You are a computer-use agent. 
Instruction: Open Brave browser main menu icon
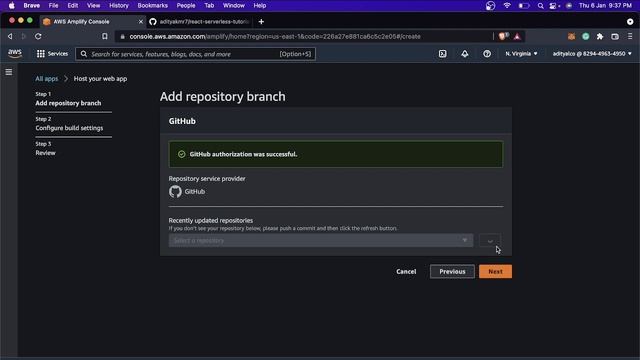[x=630, y=36]
